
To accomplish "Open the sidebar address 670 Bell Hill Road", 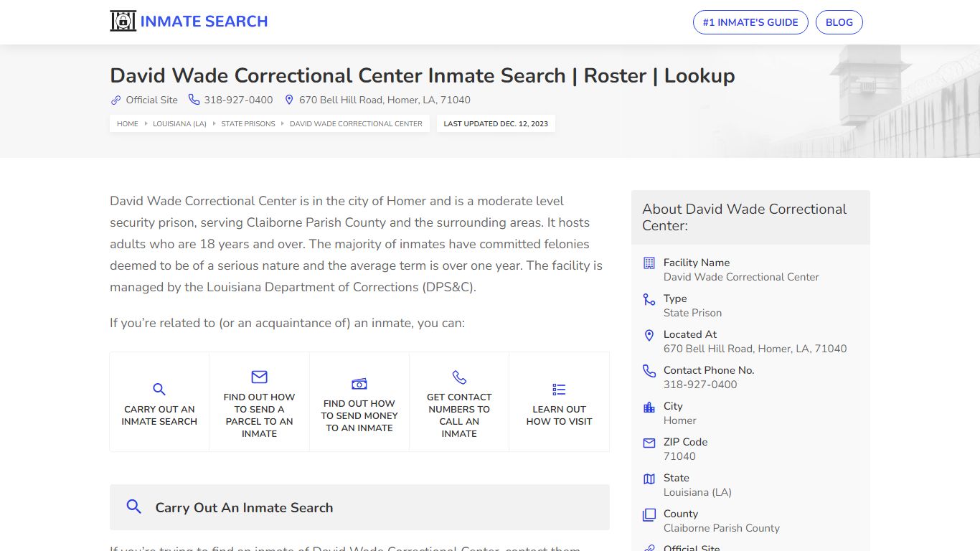I will [755, 349].
